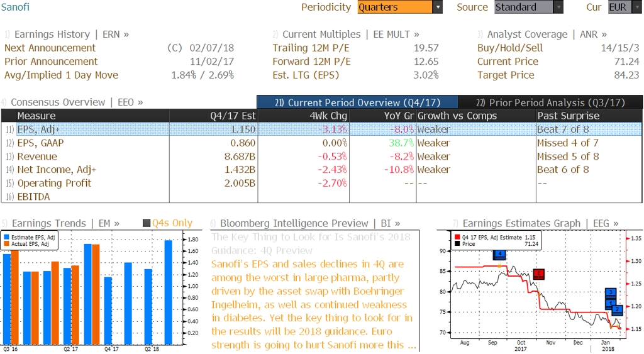Click the Buy/Hold/Sell value 14/15/3
The image size is (644, 354).
tap(620, 48)
